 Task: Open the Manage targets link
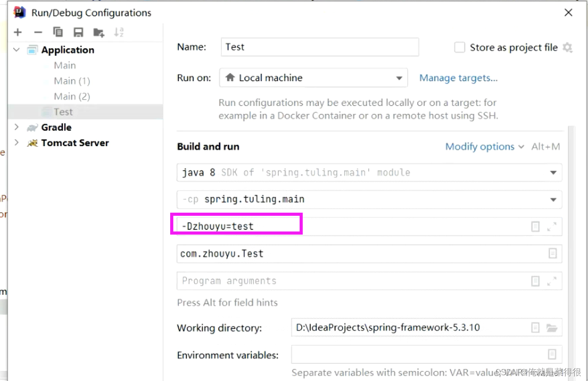[458, 78]
